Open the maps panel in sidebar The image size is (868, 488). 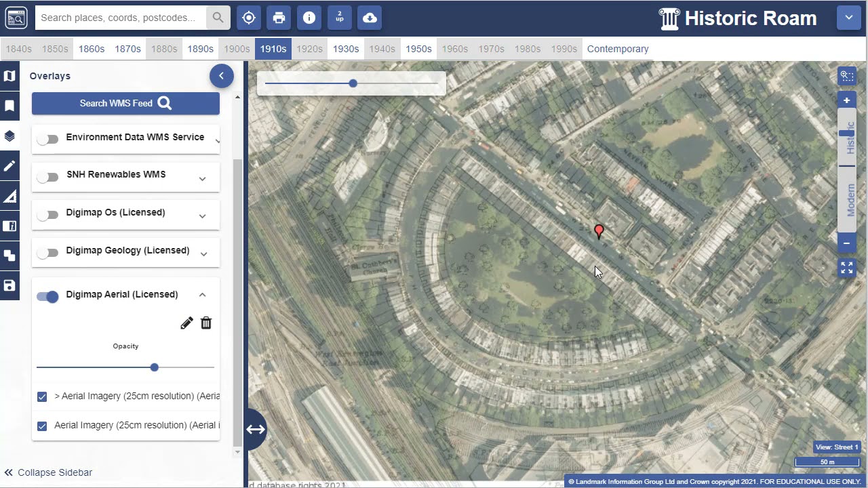coord(9,76)
